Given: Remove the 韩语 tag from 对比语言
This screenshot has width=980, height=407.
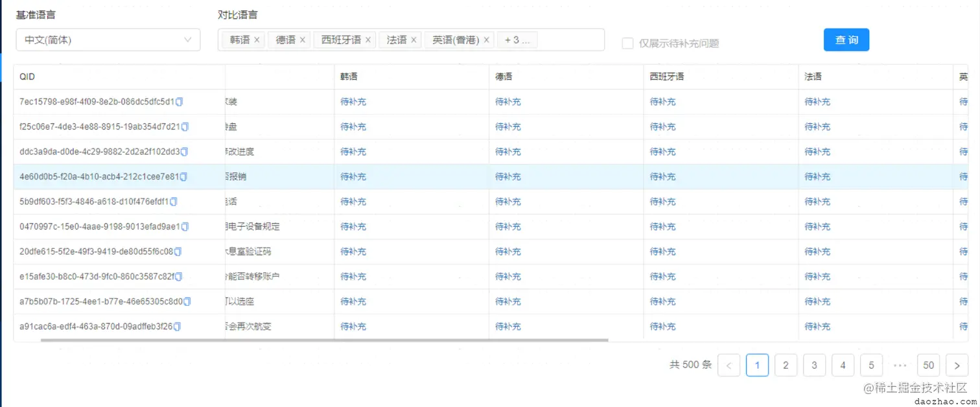Looking at the screenshot, I should [x=257, y=40].
